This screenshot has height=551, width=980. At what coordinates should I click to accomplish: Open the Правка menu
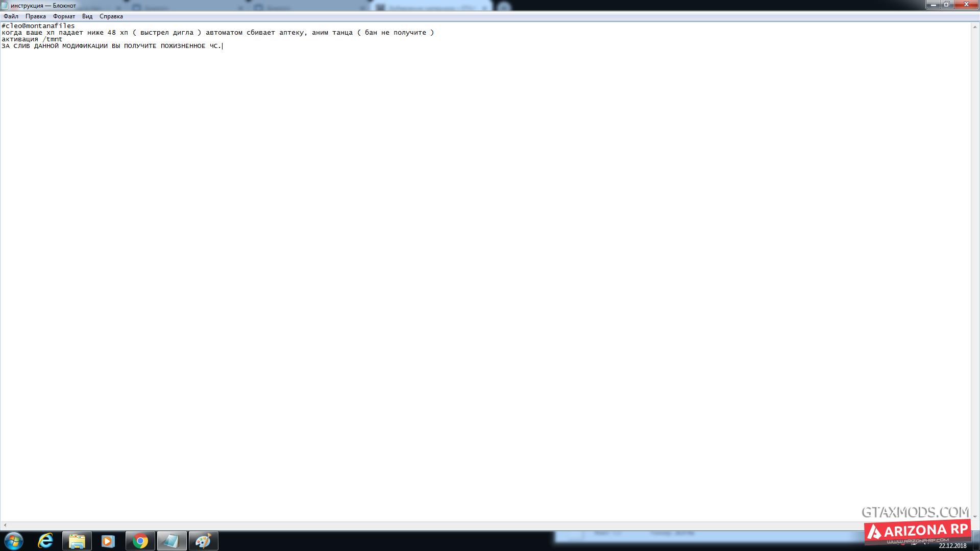pos(36,16)
